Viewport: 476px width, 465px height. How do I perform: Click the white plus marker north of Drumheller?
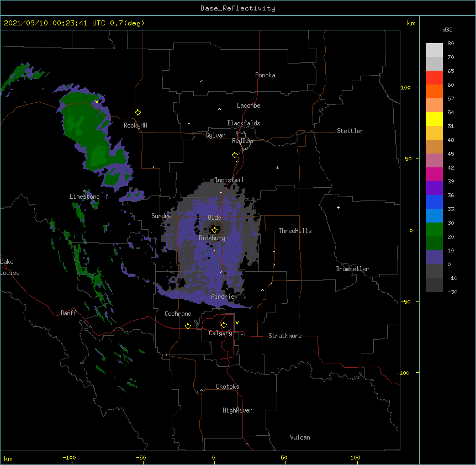click(x=338, y=207)
